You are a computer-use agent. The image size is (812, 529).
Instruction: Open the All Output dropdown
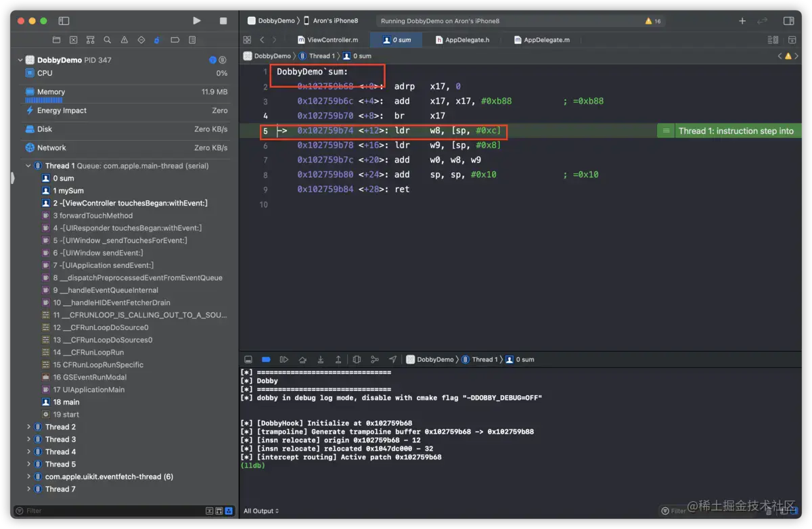pos(261,511)
